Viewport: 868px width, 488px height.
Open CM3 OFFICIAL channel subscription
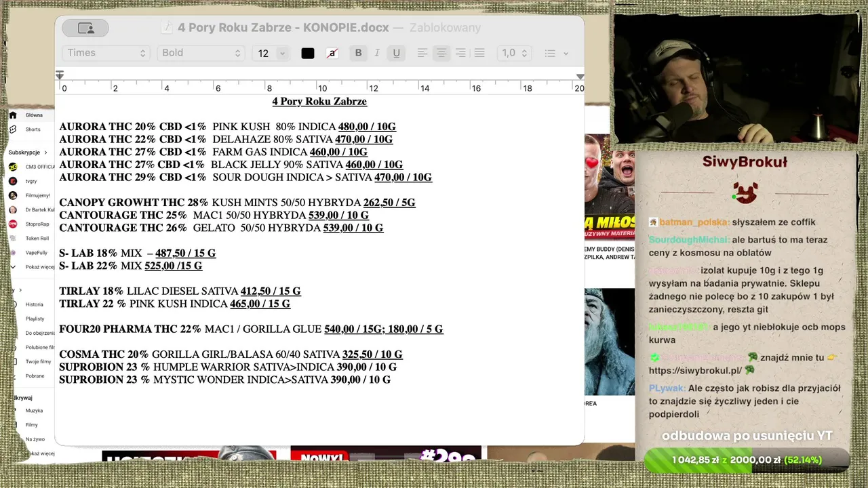coord(31,167)
